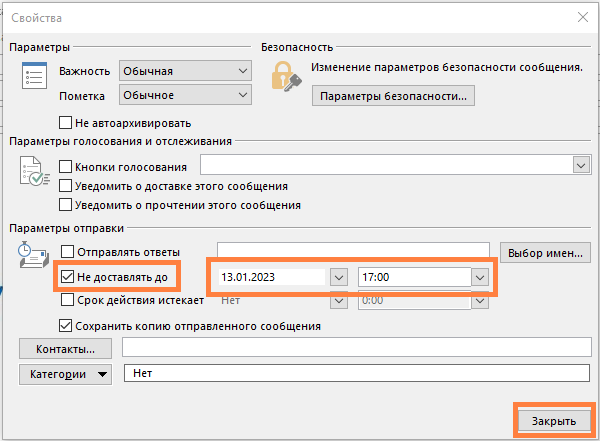Click the voting and tracking checkmark icon

coord(33,173)
